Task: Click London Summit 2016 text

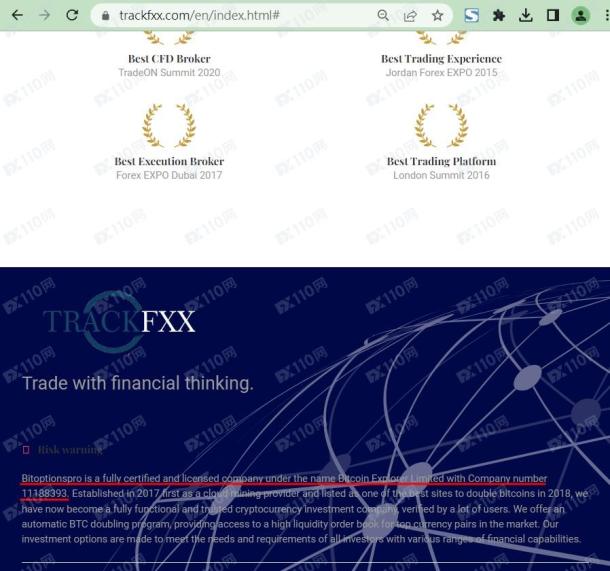Action: (442, 175)
